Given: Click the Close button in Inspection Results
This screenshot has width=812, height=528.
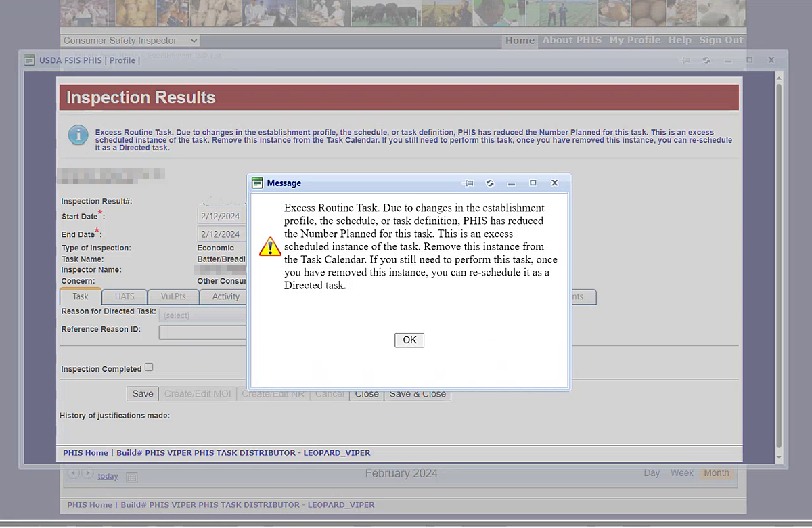Looking at the screenshot, I should click(367, 394).
